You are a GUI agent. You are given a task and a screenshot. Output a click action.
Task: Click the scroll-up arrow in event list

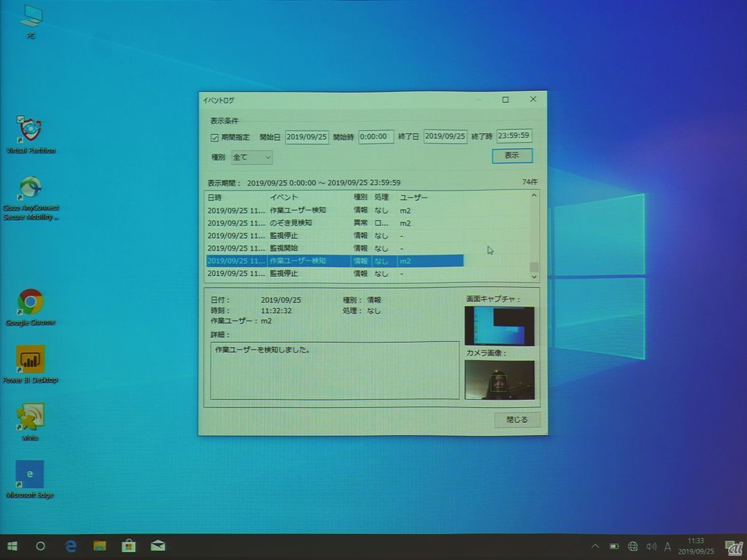point(533,196)
